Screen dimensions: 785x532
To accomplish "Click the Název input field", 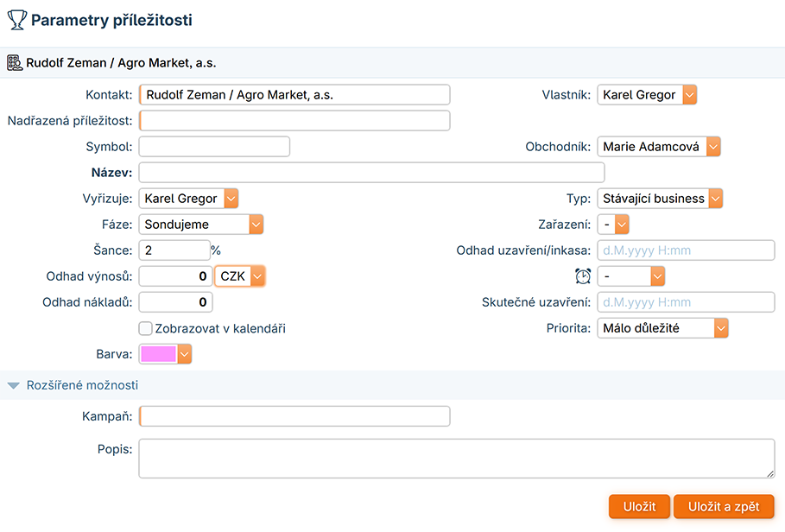I will click(x=371, y=173).
